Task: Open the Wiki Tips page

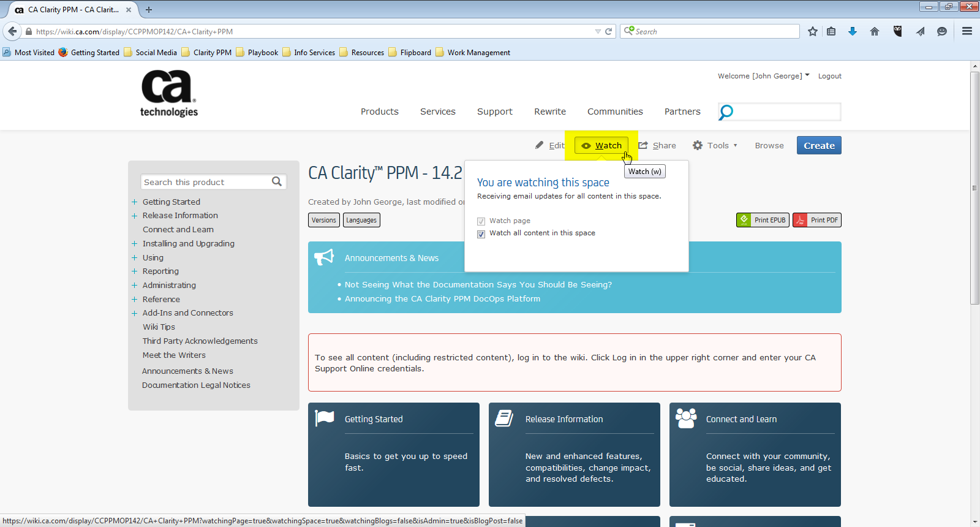Action: [159, 327]
